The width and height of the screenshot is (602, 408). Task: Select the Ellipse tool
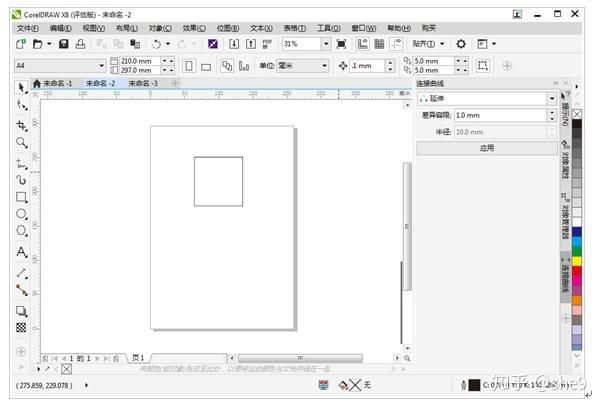22,214
